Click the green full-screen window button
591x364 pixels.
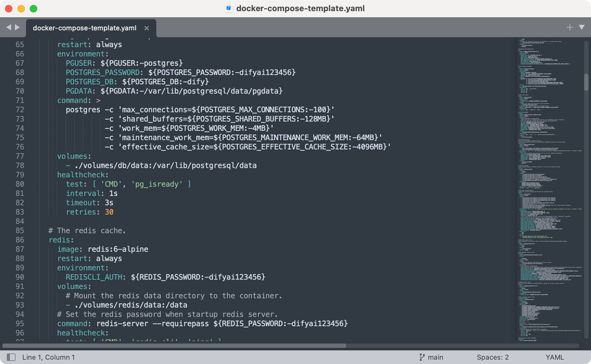pos(33,9)
